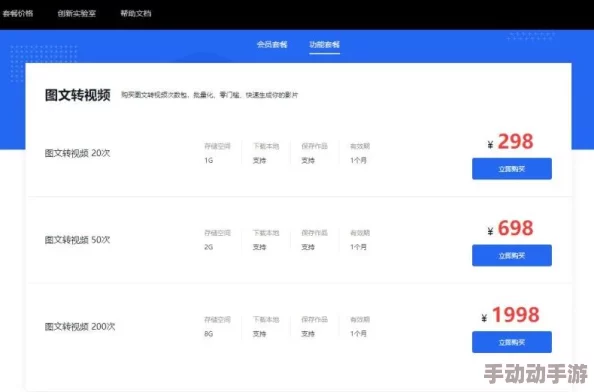Click 存储空间 label in the 20次 row
The width and height of the screenshot is (594, 392).
217,146
